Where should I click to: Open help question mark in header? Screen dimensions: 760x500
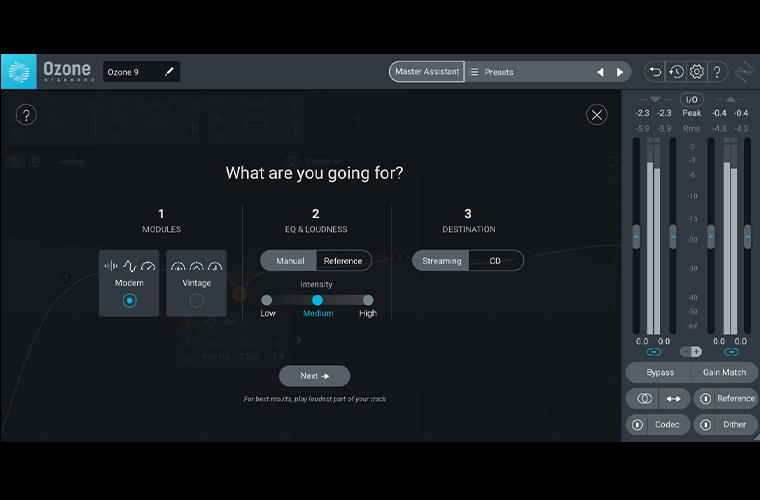click(717, 72)
